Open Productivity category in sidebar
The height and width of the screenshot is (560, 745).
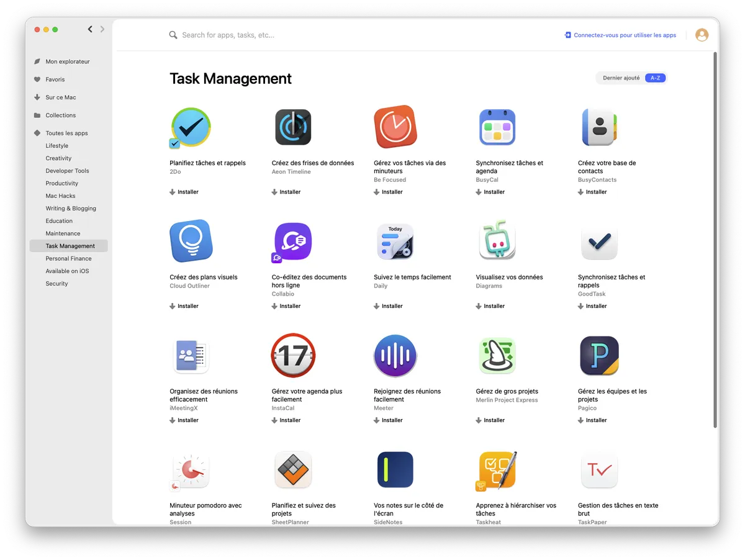(x=62, y=184)
